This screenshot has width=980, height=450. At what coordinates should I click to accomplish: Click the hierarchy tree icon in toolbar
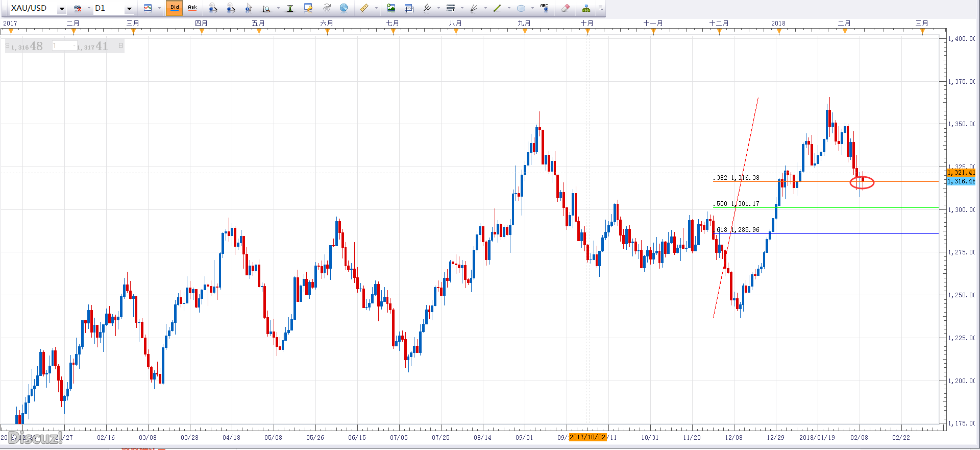tap(586, 8)
